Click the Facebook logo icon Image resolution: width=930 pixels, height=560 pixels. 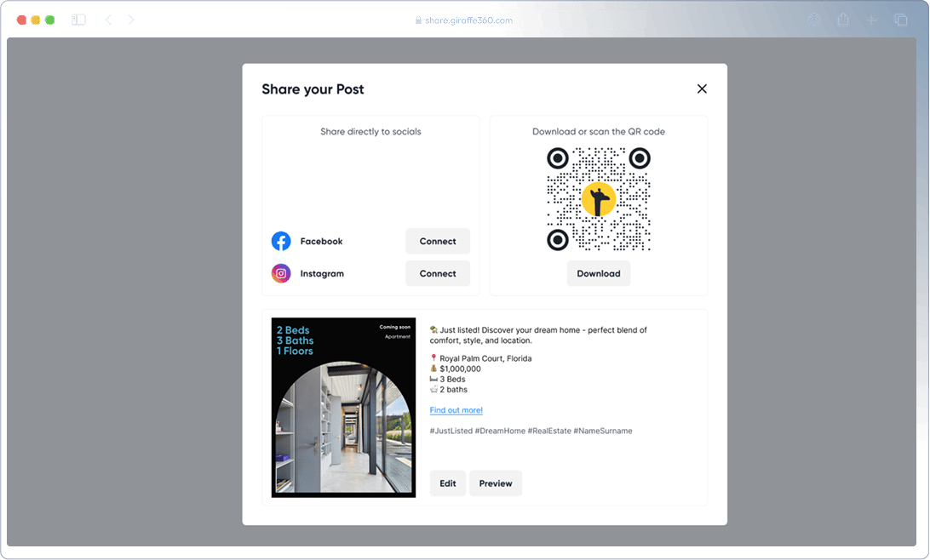[281, 242]
